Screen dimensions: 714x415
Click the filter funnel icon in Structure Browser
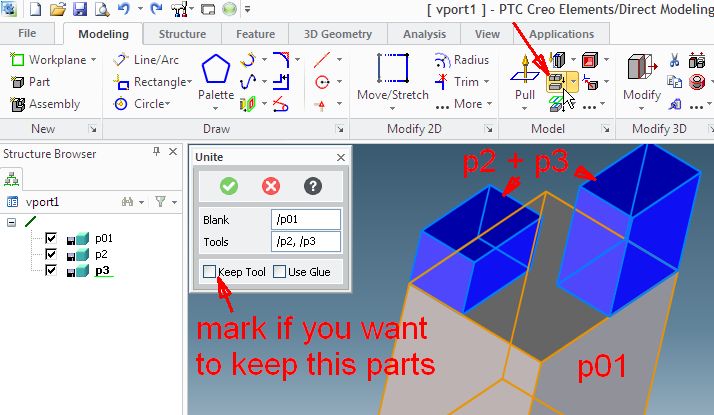point(160,201)
